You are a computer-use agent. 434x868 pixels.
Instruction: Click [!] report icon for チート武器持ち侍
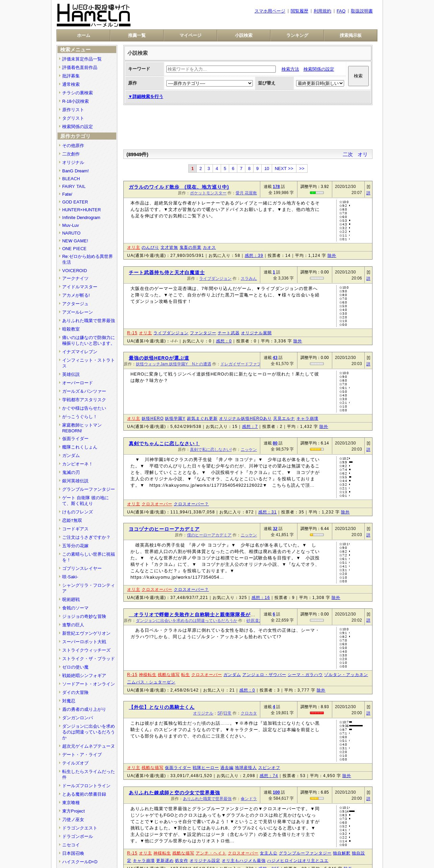coord(368,272)
